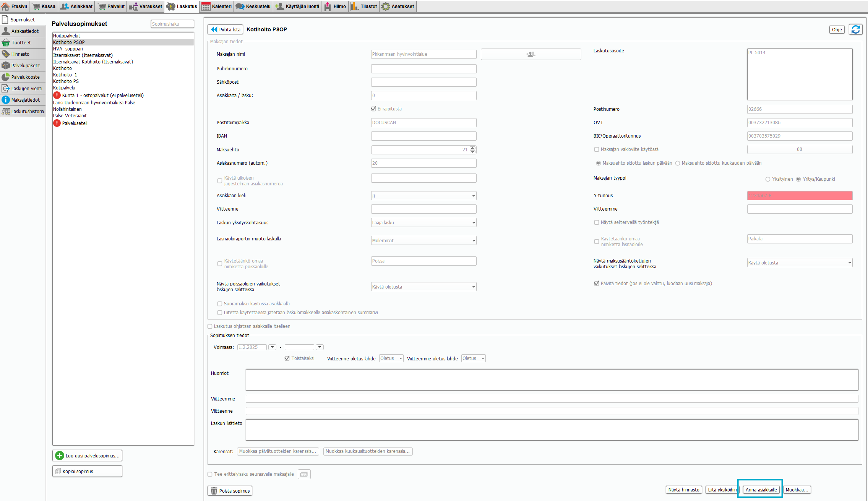Go to the Tilastot tab
The height and width of the screenshot is (501, 868).
tap(364, 6)
